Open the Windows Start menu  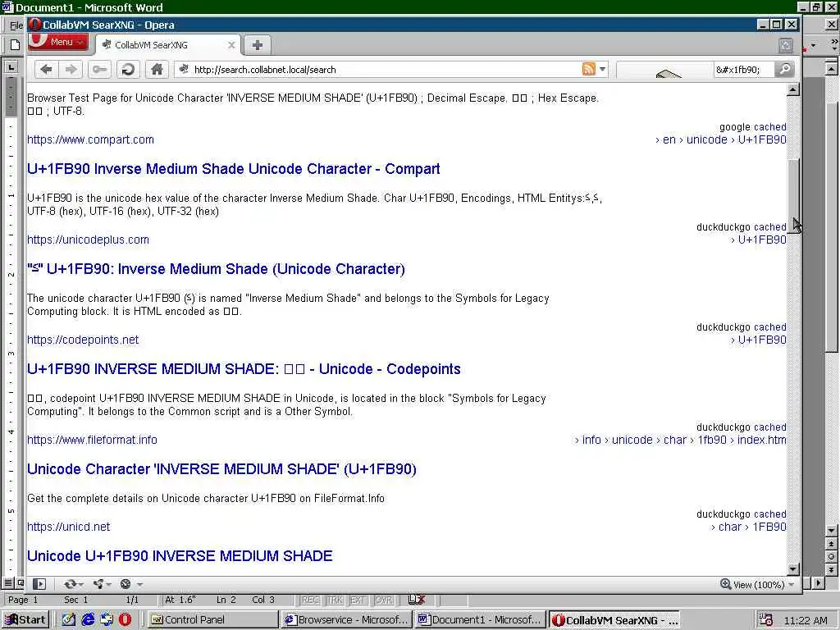coord(25,619)
